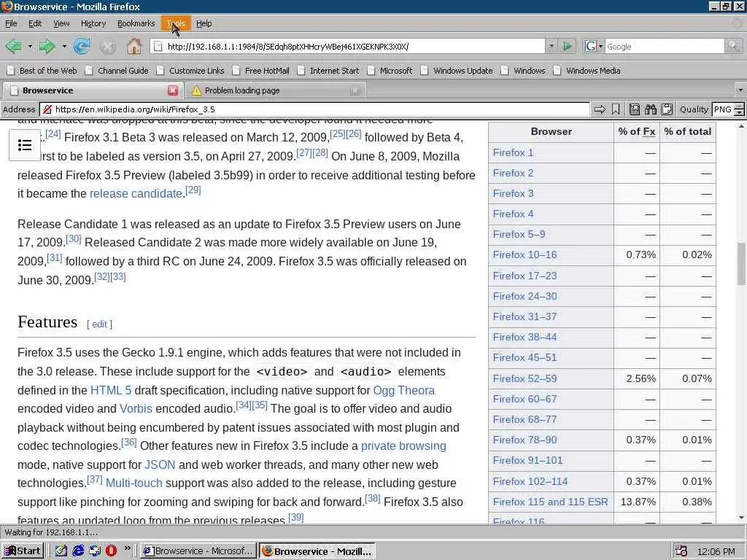The width and height of the screenshot is (747, 560).
Task: Open the search engine selector dropdown
Action: coord(601,46)
